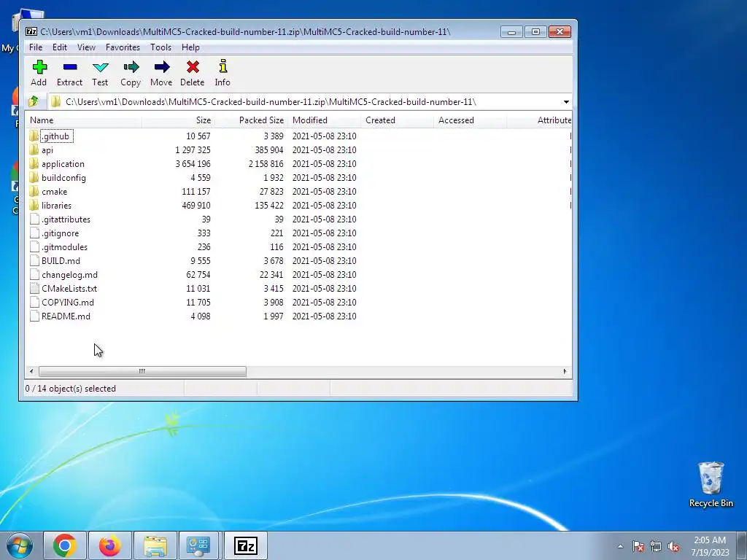Open File Explorer from the taskbar
747x560 pixels.
tap(155, 545)
